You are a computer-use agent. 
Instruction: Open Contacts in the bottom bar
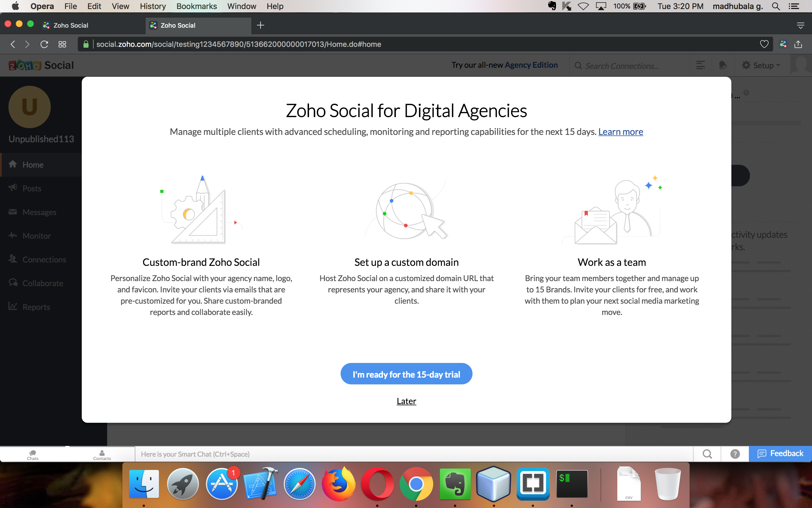102,455
